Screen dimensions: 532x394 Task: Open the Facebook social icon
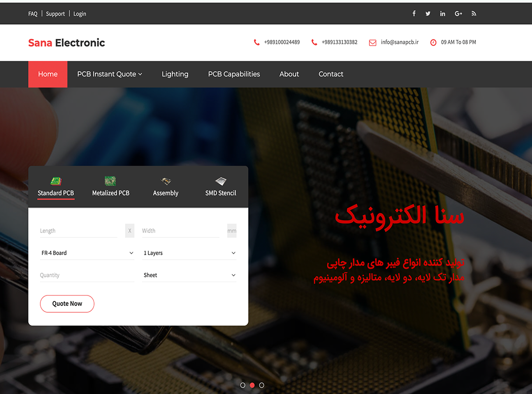[414, 14]
